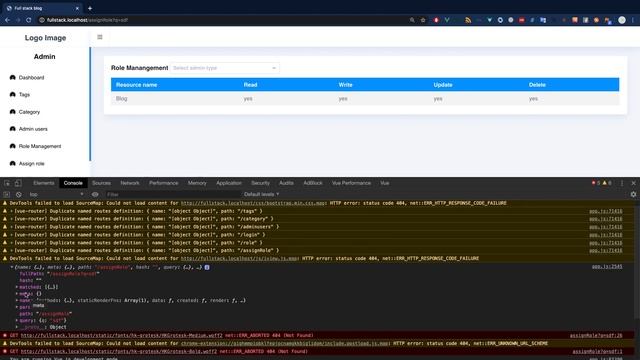640x360 pixels.
Task: Click the console vertical scrollbar
Action: [x=637, y=261]
